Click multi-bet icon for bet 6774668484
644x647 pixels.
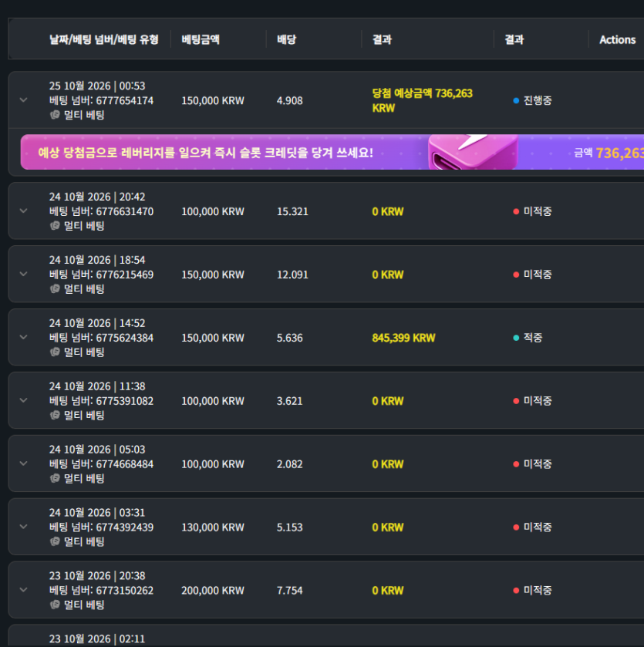pyautogui.click(x=55, y=478)
